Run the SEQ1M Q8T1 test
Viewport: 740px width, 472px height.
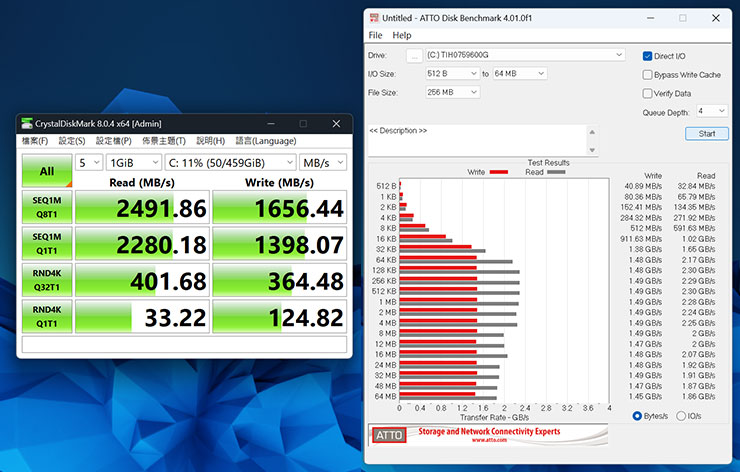click(x=46, y=208)
